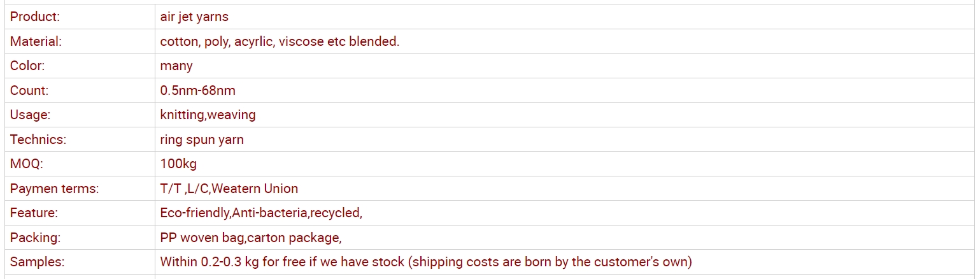This screenshot has width=980, height=279.
Task: Click the 'MOQ:' label
Action: (26, 164)
